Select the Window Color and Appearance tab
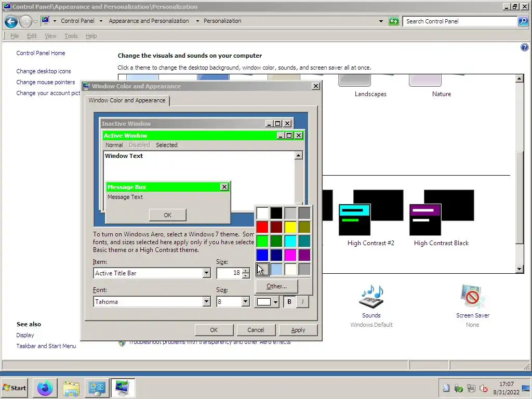The image size is (532, 399). [x=127, y=100]
